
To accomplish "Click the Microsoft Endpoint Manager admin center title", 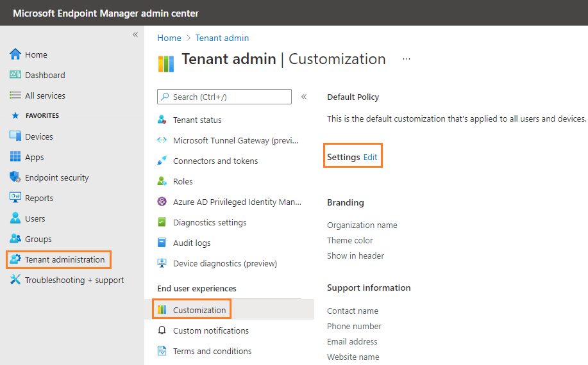I will tap(106, 13).
